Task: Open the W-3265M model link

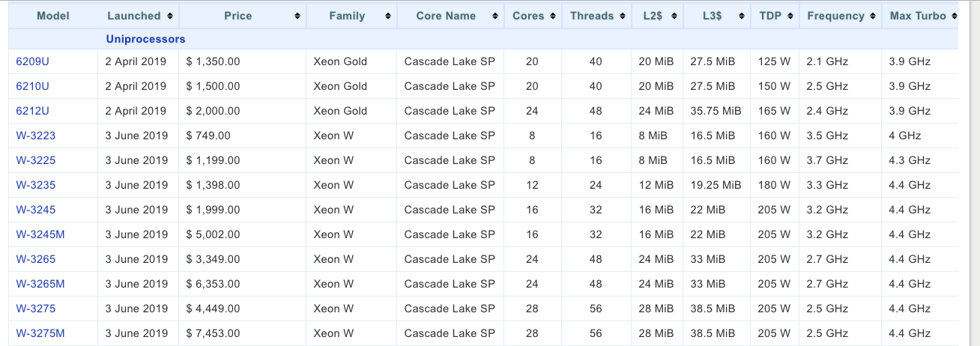Action: tap(40, 284)
